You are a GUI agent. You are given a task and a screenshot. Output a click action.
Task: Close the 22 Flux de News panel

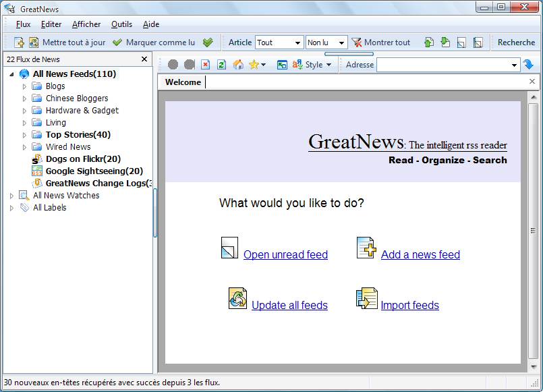click(x=144, y=59)
